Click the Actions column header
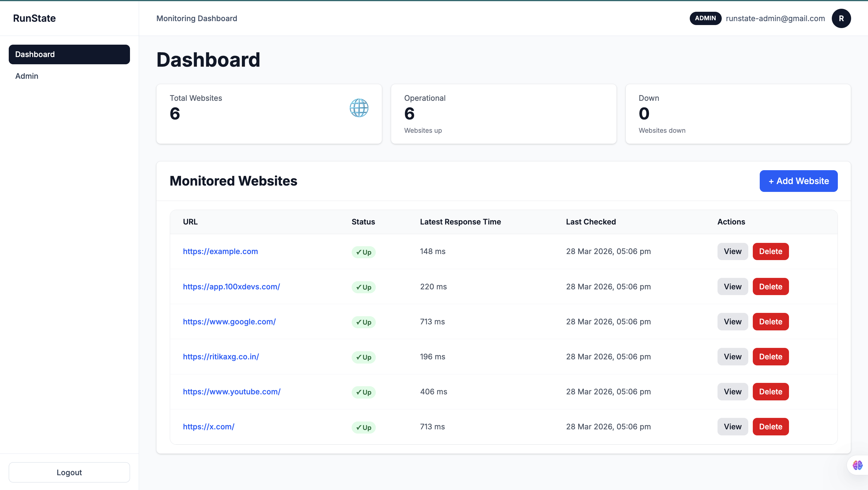Image resolution: width=868 pixels, height=490 pixels. coord(731,222)
